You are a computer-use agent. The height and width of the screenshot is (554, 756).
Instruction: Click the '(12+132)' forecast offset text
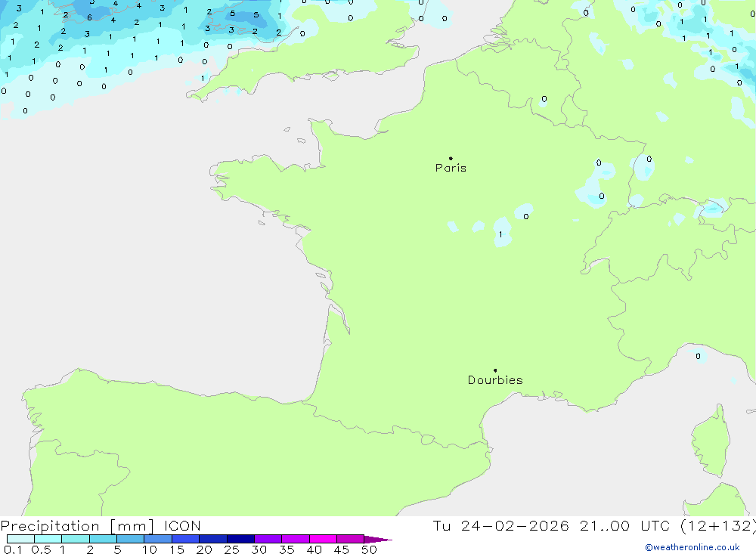click(x=718, y=526)
